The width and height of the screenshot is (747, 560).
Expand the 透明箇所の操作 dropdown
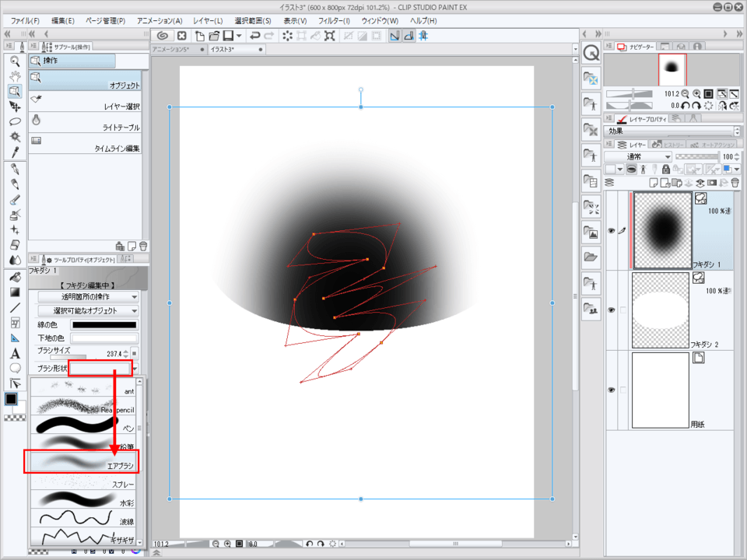88,296
